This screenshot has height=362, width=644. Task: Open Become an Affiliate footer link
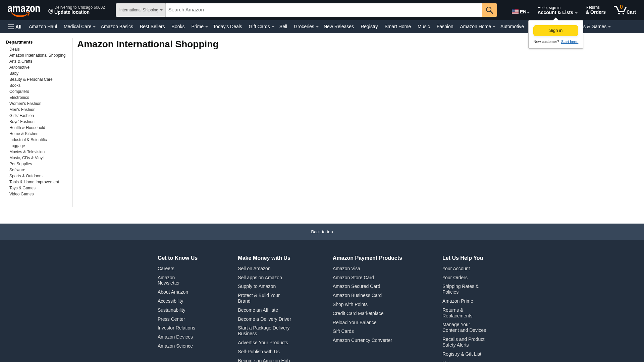tap(258, 310)
